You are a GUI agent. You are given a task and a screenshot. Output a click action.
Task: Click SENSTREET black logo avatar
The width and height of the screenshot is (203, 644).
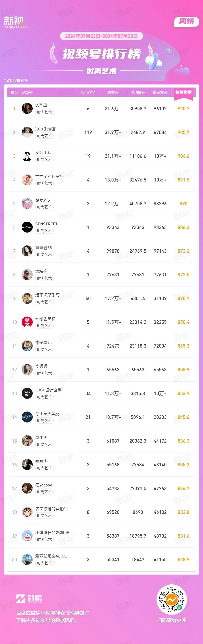pos(27,227)
